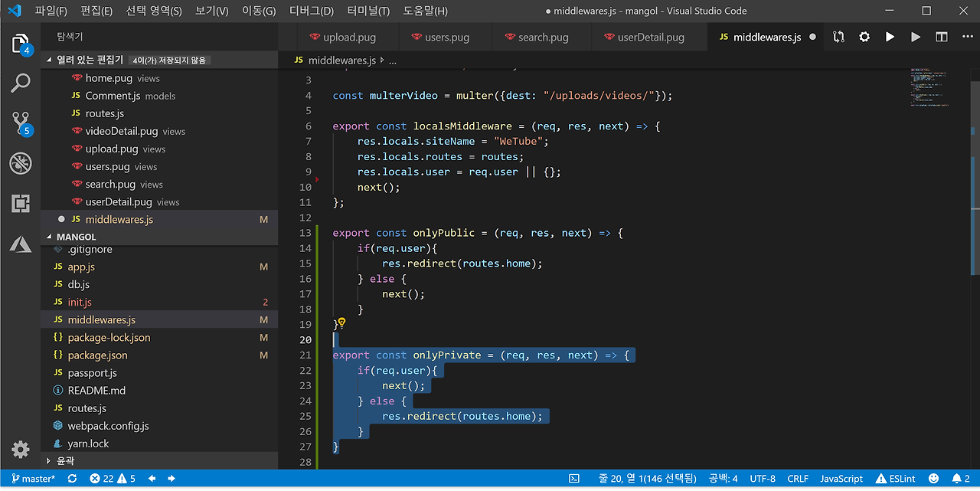Open the Explorer view in activity bar
Image resolution: width=980 pixels, height=491 pixels.
(x=21, y=44)
